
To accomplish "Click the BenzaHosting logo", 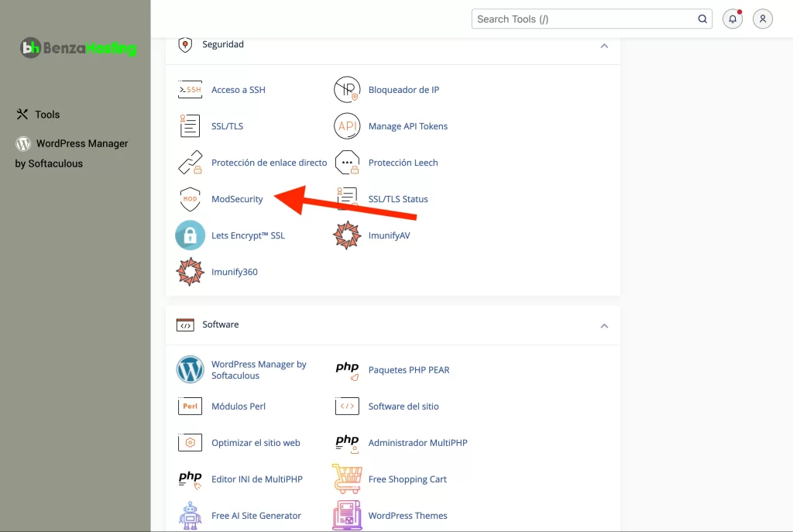I will pos(78,48).
